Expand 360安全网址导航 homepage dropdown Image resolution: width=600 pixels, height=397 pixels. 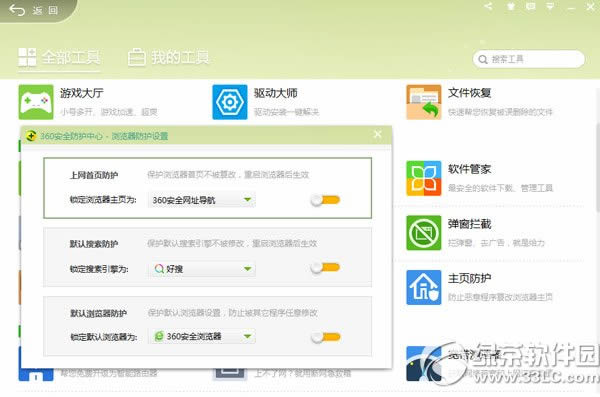pyautogui.click(x=202, y=200)
